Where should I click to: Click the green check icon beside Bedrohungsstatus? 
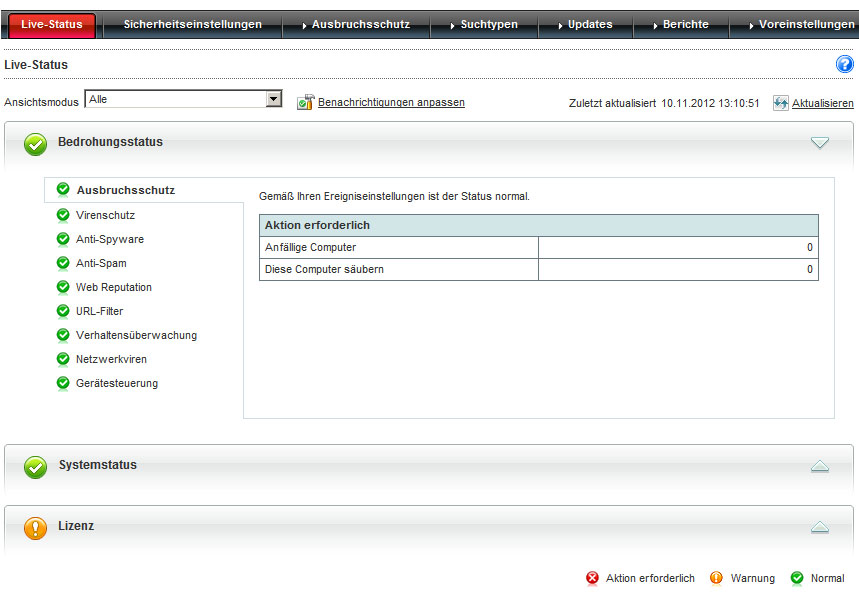click(35, 144)
